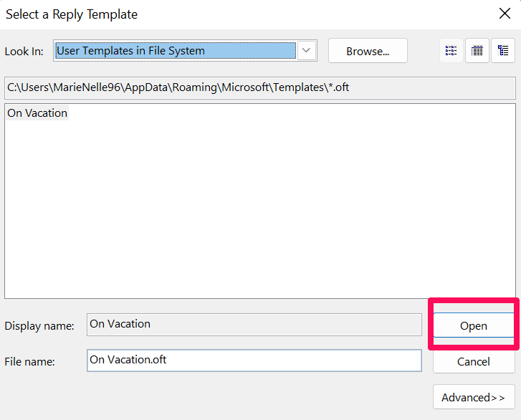Switch to the List view icon
This screenshot has height=420, width=521.
451,51
